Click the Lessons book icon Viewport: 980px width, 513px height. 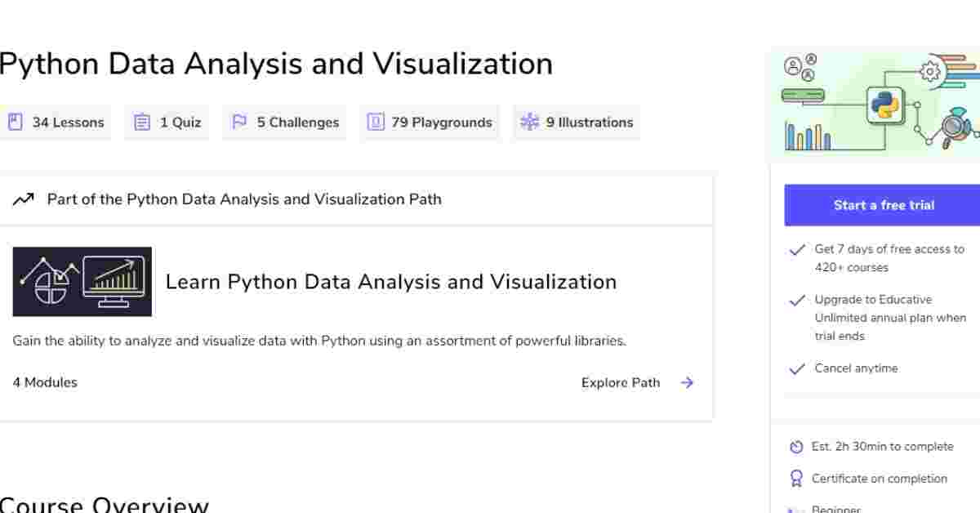15,123
